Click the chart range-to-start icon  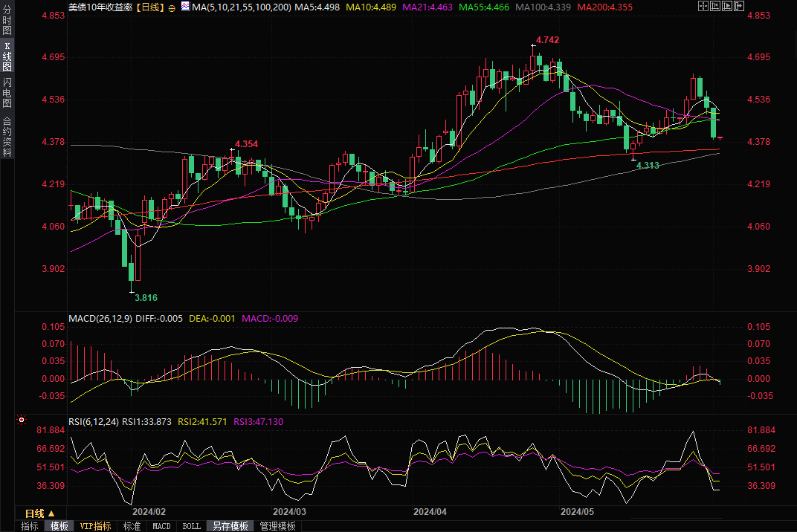click(x=717, y=7)
